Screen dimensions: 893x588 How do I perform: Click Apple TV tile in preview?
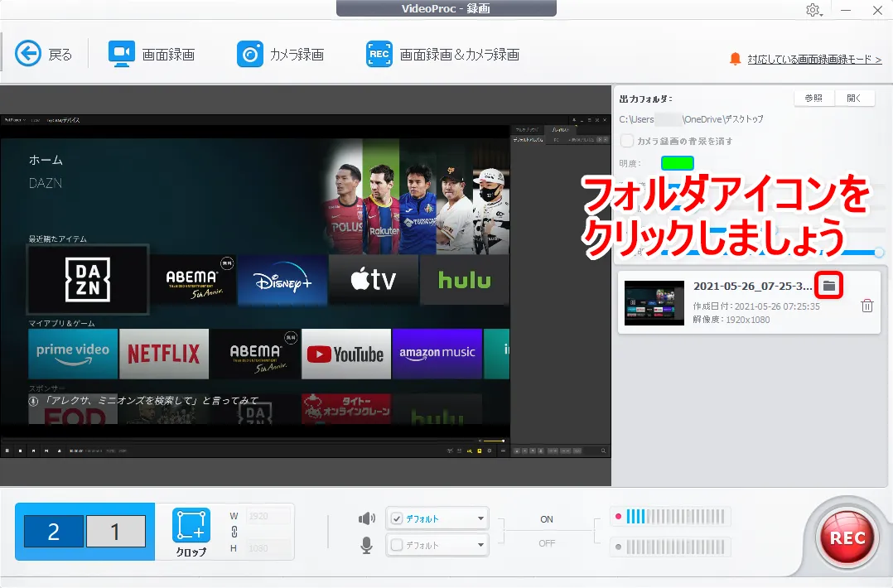374,280
